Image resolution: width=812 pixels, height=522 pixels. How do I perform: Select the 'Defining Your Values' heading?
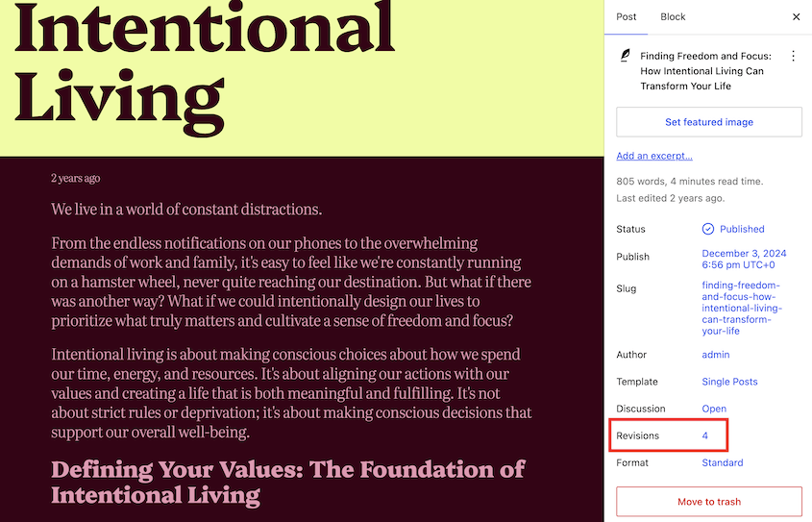click(x=288, y=483)
